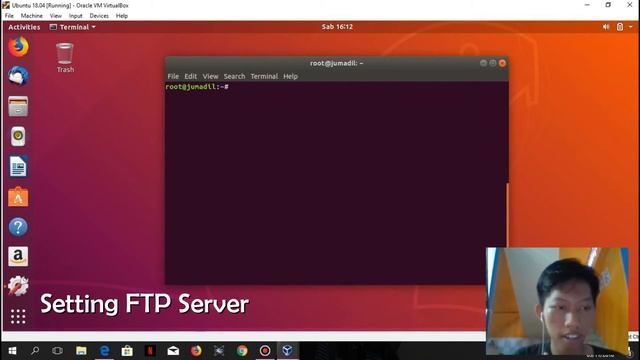
Task: Click the volume icon in top bar
Action: tap(606, 27)
